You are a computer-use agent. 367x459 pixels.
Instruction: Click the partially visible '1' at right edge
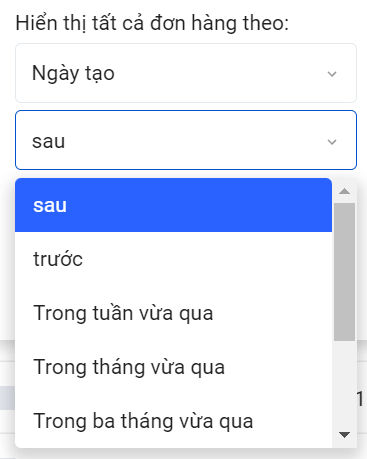click(360, 399)
